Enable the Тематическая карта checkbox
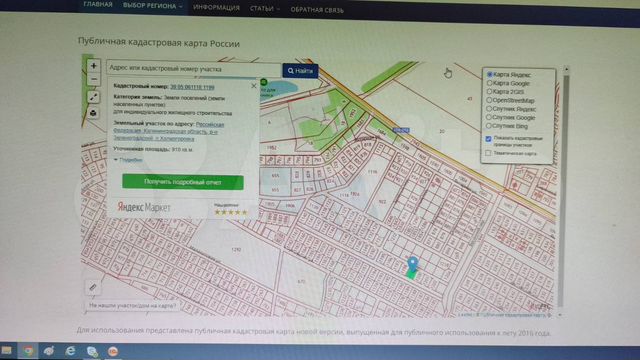The image size is (640, 360). [488, 153]
